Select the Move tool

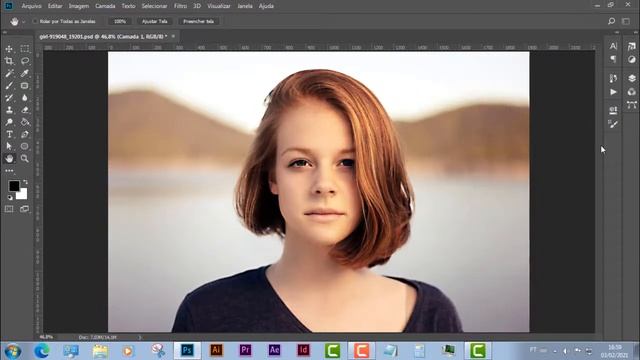(9, 49)
